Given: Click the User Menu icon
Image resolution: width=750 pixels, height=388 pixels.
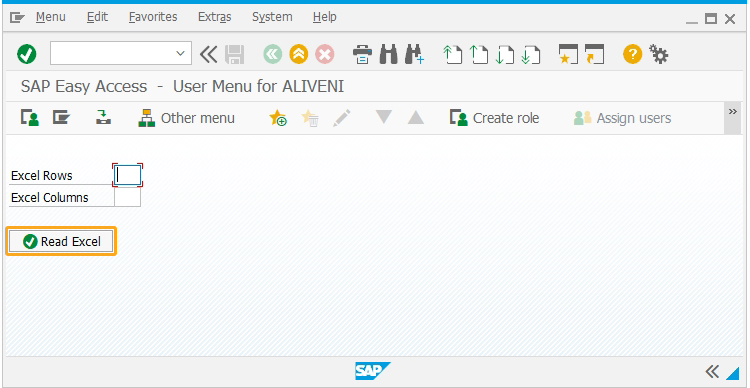Looking at the screenshot, I should tap(30, 118).
